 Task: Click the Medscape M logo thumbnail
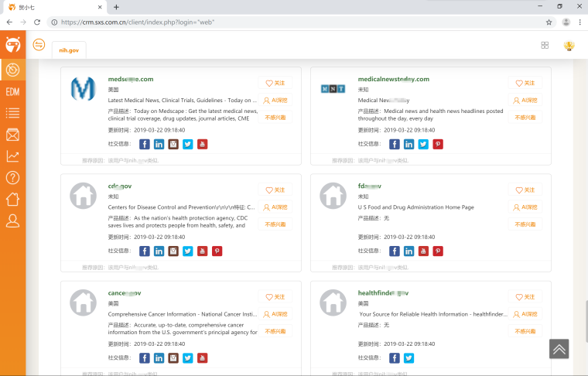pos(84,89)
